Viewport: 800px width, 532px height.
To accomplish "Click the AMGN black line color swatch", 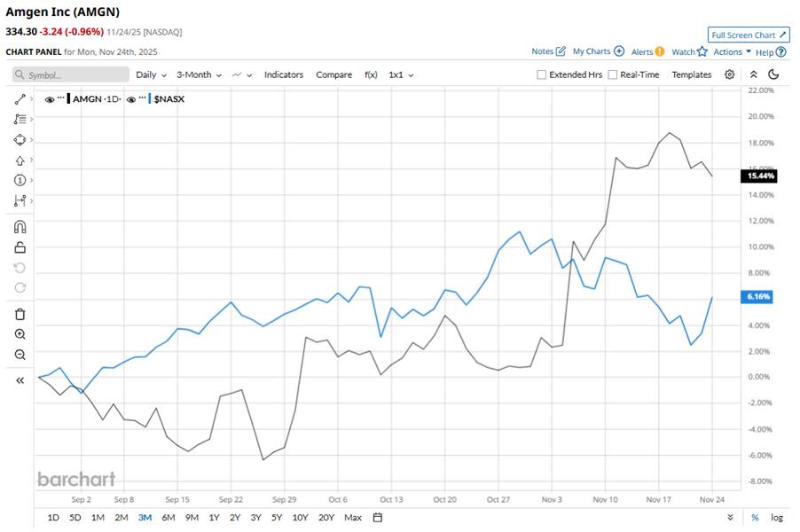I will click(68, 99).
